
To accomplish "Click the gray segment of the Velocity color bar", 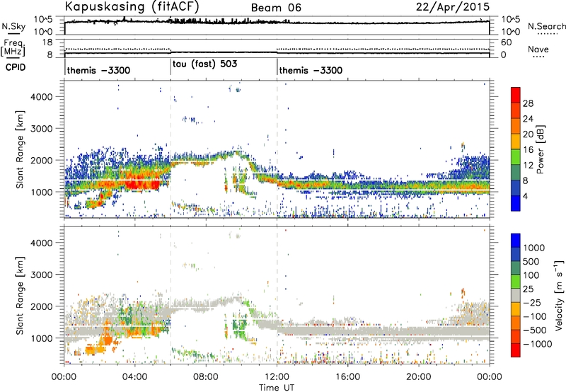I will 516,296.
